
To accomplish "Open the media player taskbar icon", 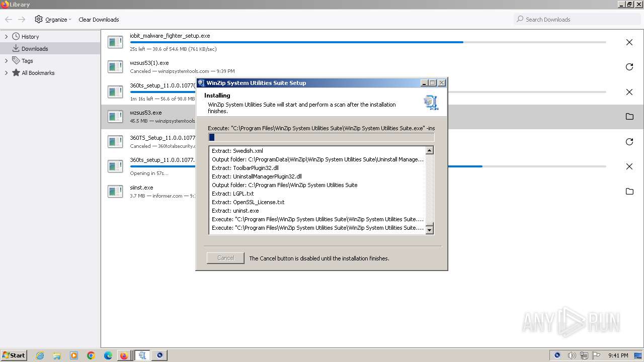I will pyautogui.click(x=74, y=355).
